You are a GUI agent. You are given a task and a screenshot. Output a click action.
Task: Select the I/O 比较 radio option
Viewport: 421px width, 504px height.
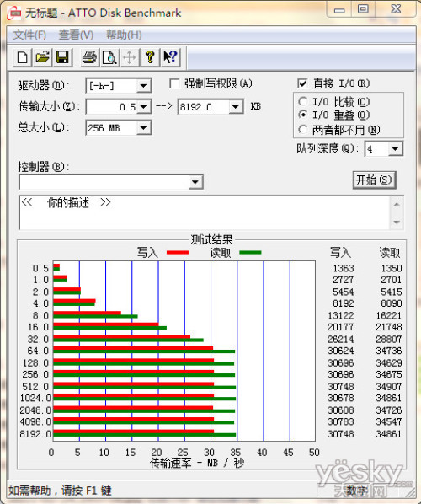point(302,102)
